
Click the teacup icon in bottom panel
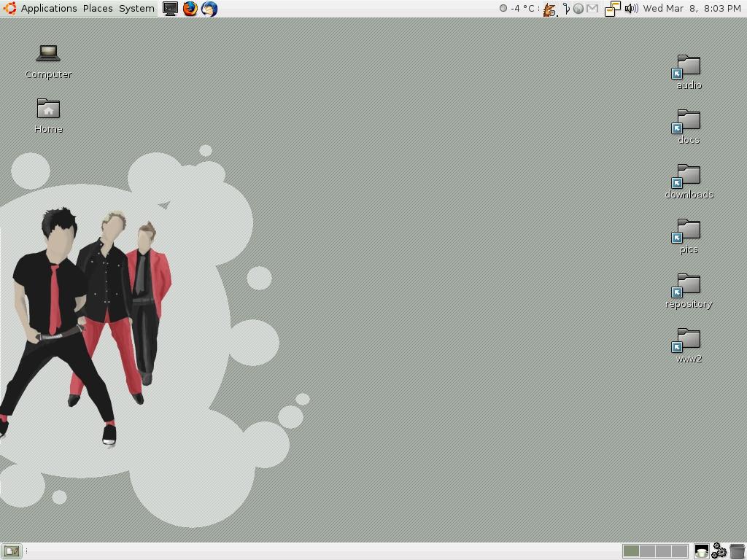[x=701, y=551]
